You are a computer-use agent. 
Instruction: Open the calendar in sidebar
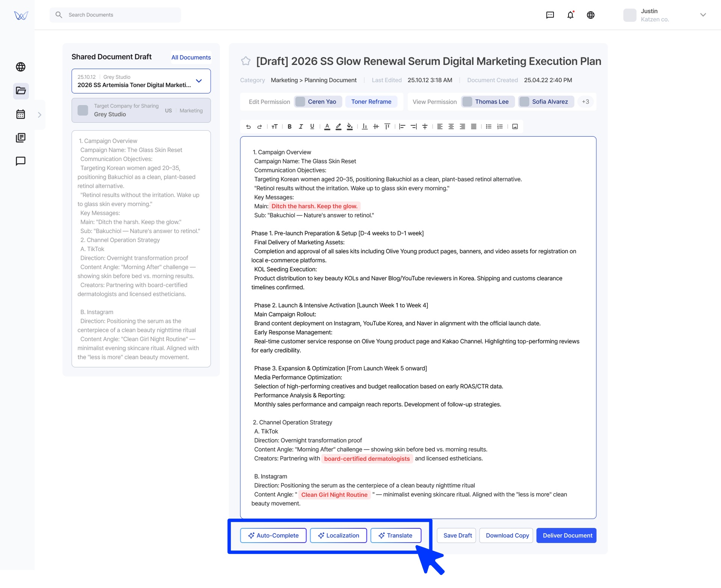click(21, 114)
